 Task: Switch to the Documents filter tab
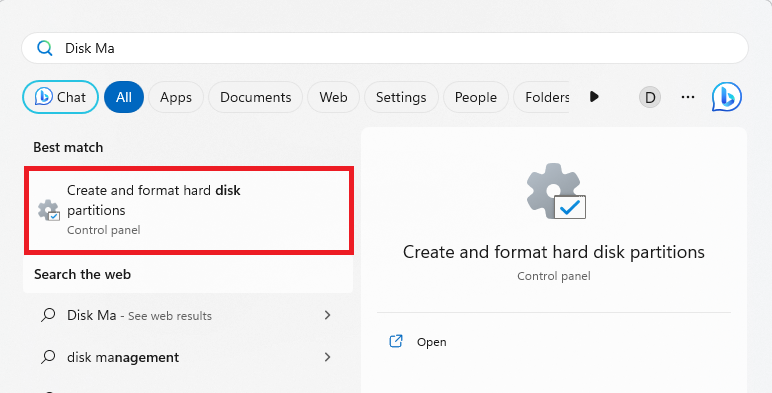[x=256, y=97]
